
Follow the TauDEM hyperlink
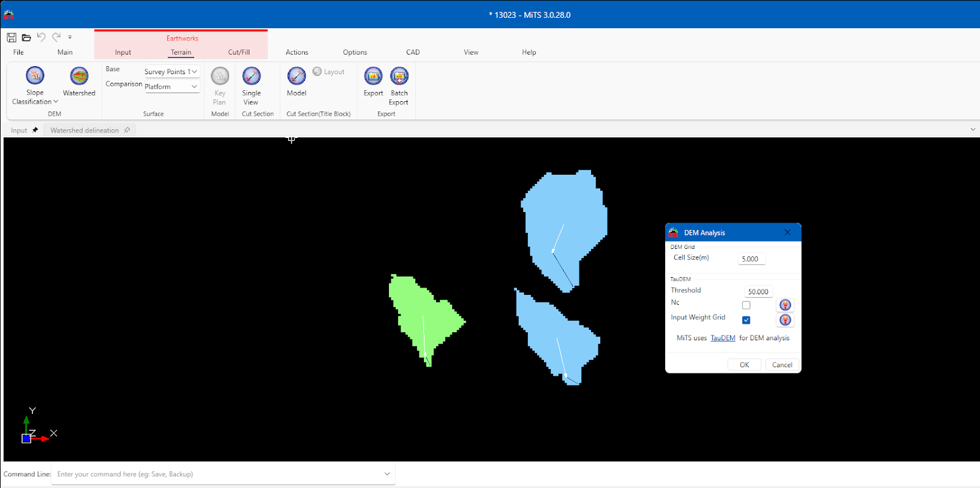(723, 338)
